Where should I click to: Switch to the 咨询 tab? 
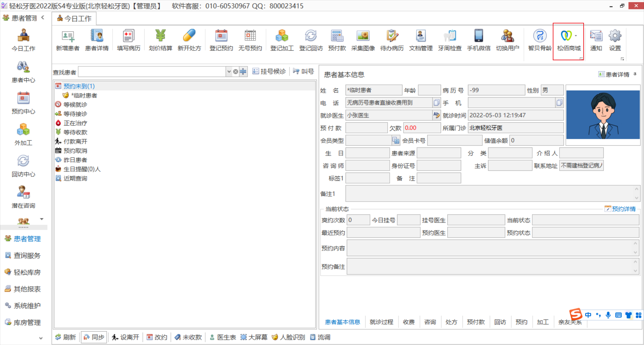coord(430,322)
